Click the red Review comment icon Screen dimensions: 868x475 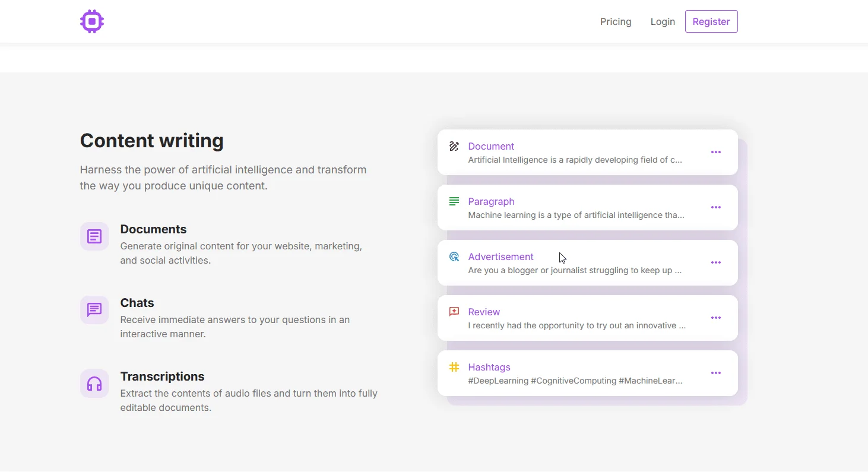pyautogui.click(x=454, y=312)
